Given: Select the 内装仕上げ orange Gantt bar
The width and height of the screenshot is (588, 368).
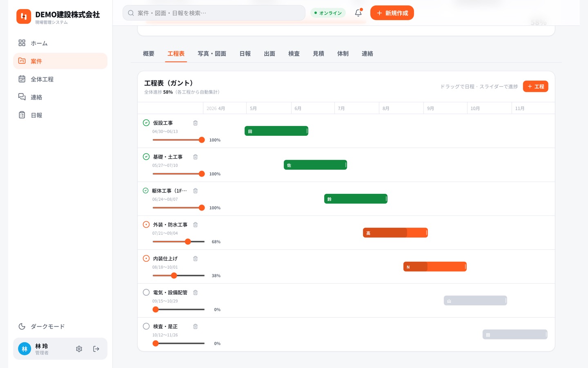Looking at the screenshot, I should tap(435, 267).
